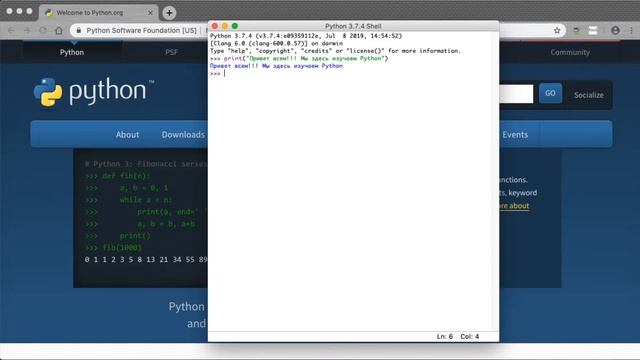Follow the 'more about' link
This screenshot has width=640, height=360.
click(513, 206)
